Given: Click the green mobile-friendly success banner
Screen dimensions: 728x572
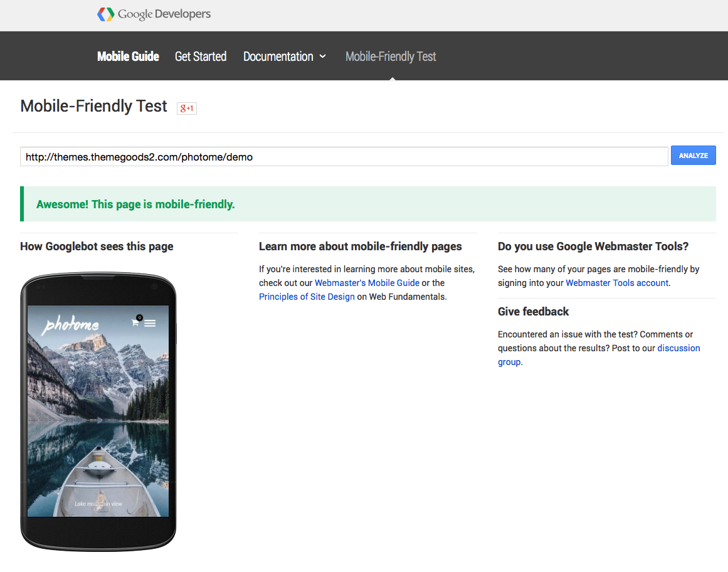Looking at the screenshot, I should click(x=368, y=204).
